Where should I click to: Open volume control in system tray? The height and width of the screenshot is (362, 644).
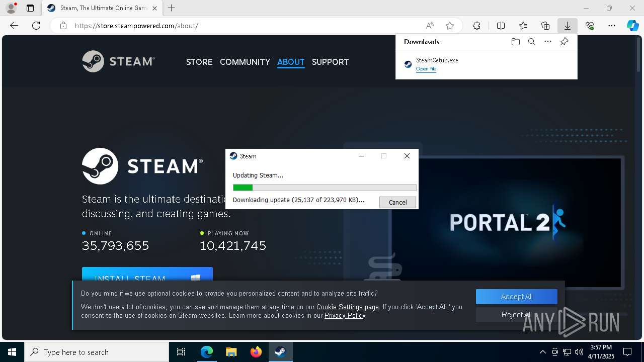pyautogui.click(x=579, y=352)
